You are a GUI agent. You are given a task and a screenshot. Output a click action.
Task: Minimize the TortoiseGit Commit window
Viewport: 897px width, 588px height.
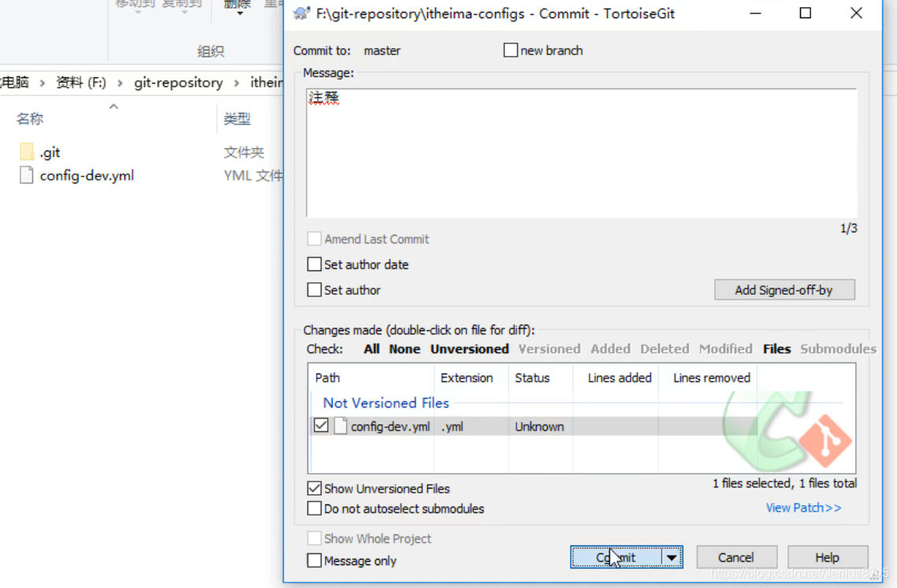(756, 13)
